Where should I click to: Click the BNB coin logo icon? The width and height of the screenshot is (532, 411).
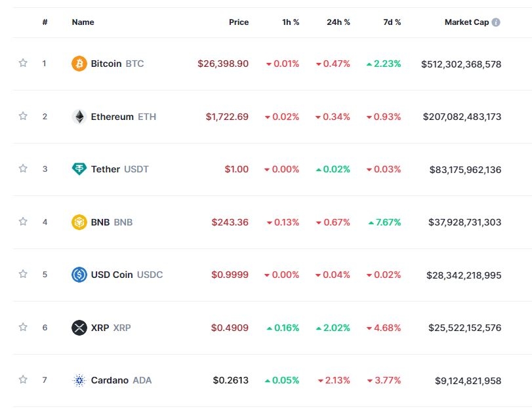point(79,222)
